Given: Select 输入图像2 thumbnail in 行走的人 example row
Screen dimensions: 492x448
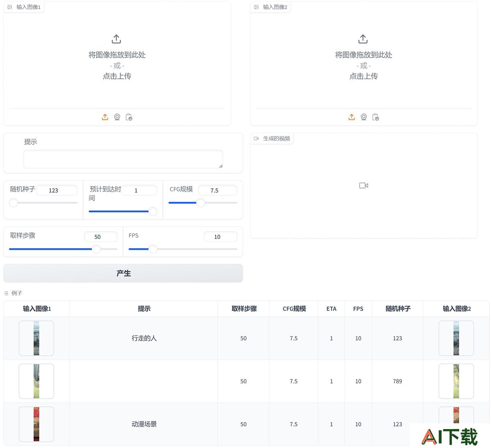Looking at the screenshot, I should (456, 338).
